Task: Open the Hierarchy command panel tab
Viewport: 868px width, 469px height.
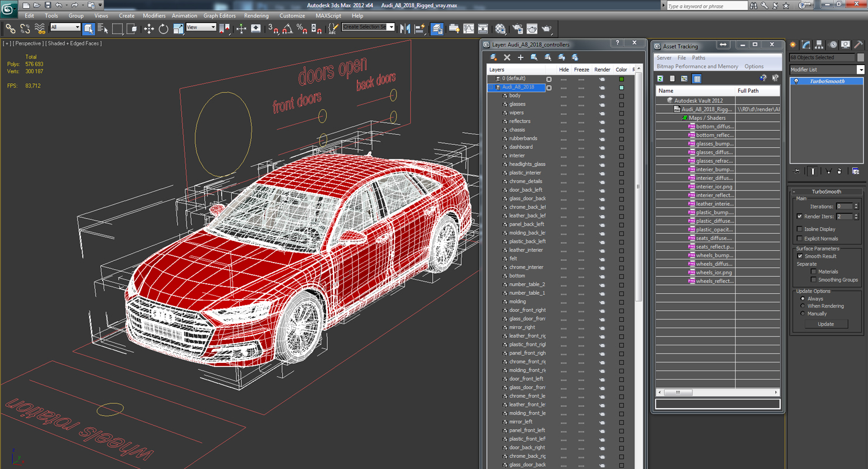Action: [819, 45]
